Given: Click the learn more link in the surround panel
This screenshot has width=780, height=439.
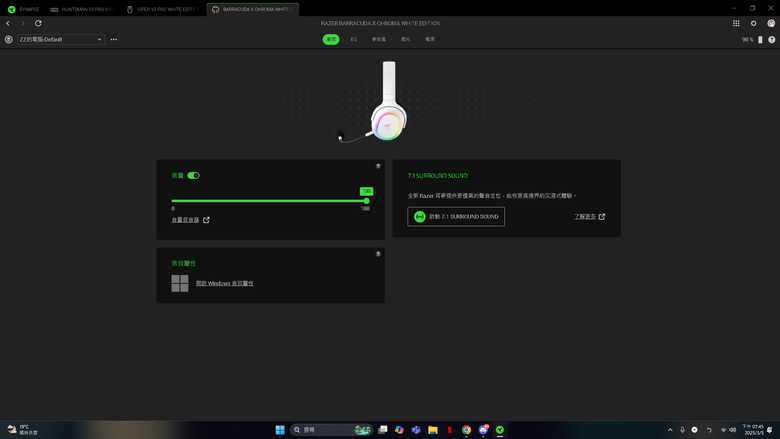Looking at the screenshot, I should click(x=585, y=216).
